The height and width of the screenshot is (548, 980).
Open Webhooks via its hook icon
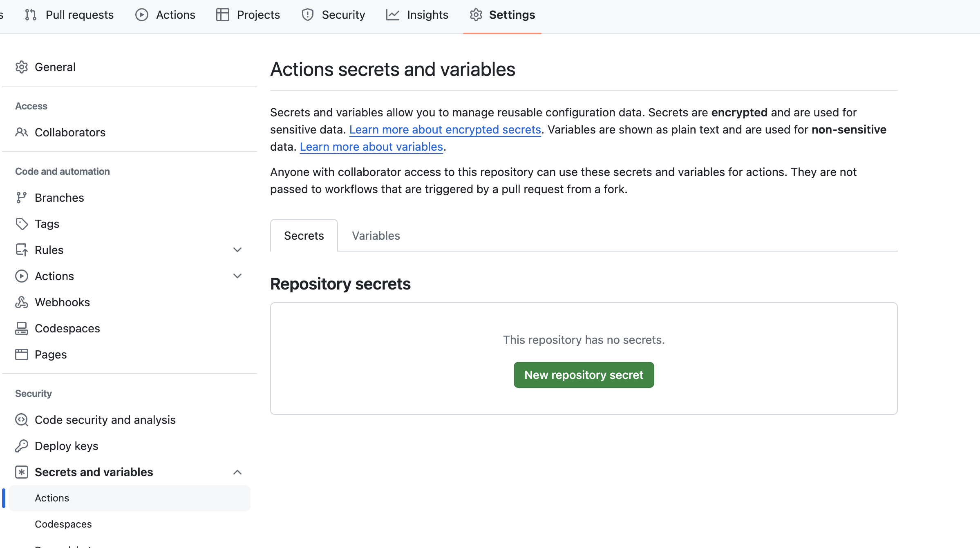(x=22, y=302)
